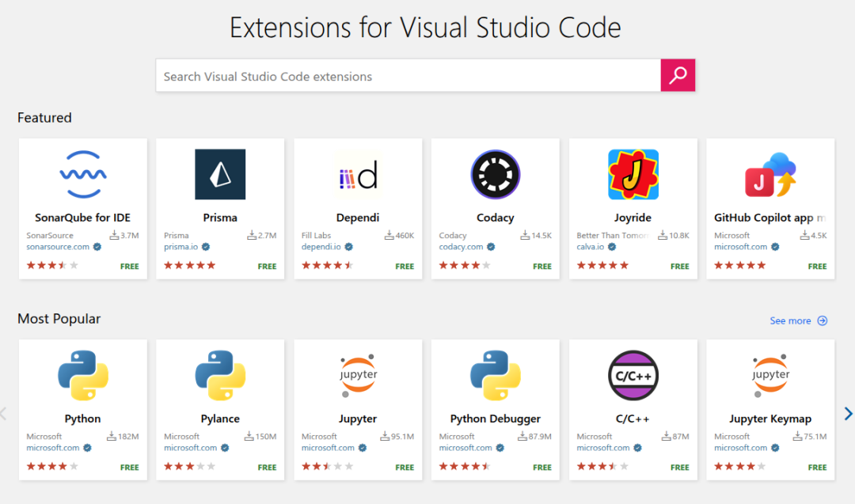Click FREE label on the Joyride card
Image resolution: width=855 pixels, height=504 pixels.
[x=679, y=267]
